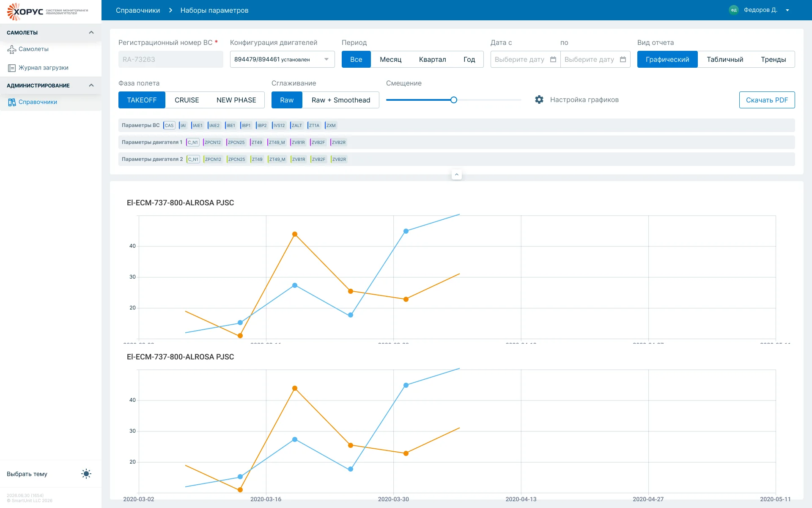Open the Журнал загрузки log icon
Viewport: 812px width, 508px height.
12,68
